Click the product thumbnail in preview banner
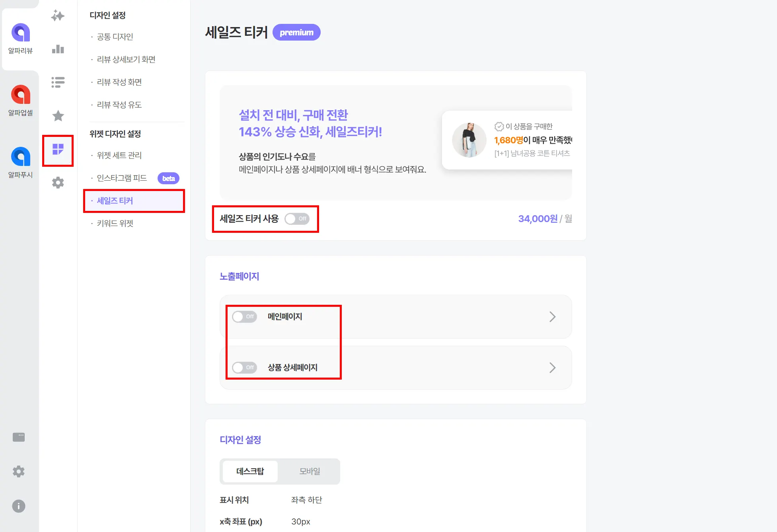The width and height of the screenshot is (777, 532). tap(469, 140)
